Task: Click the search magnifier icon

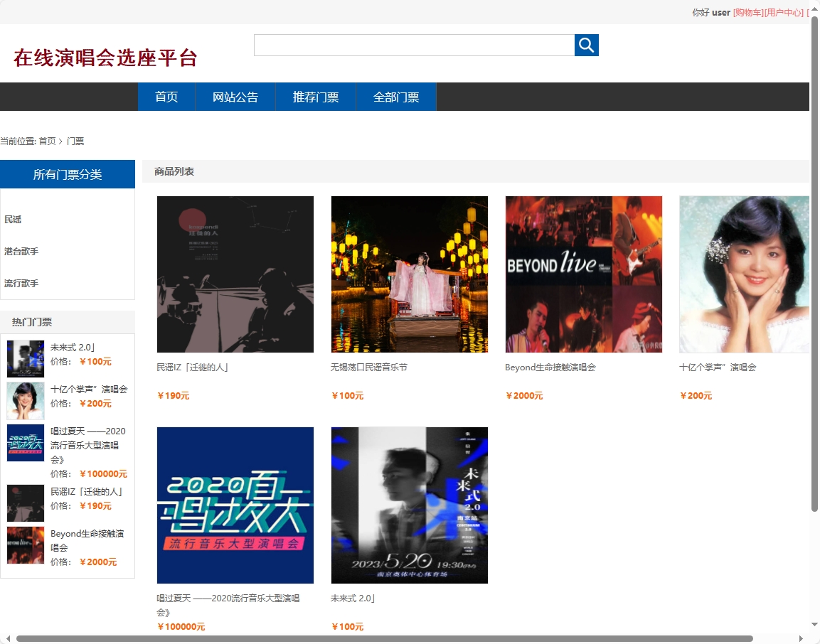Action: 586,44
